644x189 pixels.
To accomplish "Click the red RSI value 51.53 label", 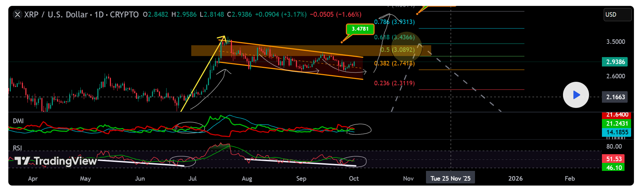I will coord(614,159).
